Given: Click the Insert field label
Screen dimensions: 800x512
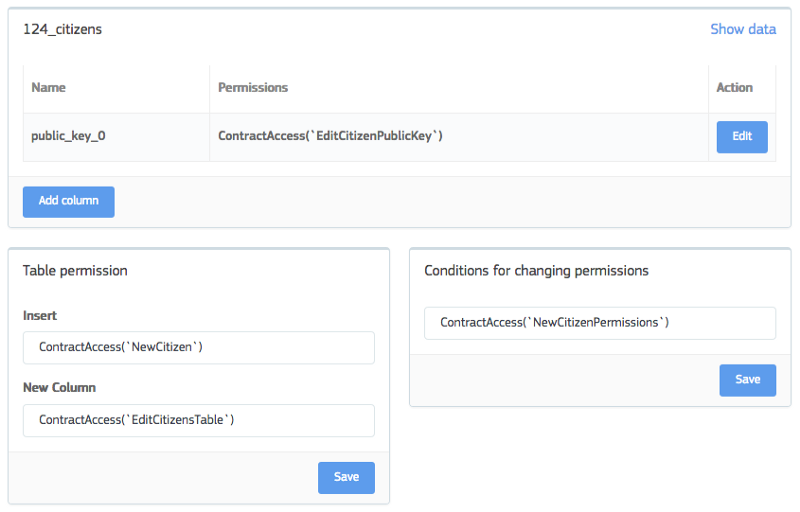Looking at the screenshot, I should coord(40,316).
